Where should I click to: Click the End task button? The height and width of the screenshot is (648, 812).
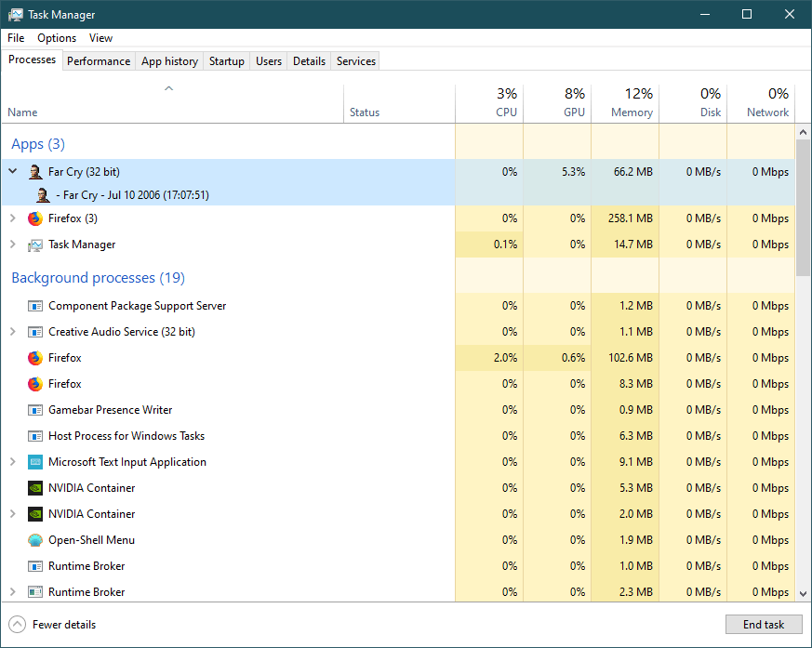click(x=764, y=624)
